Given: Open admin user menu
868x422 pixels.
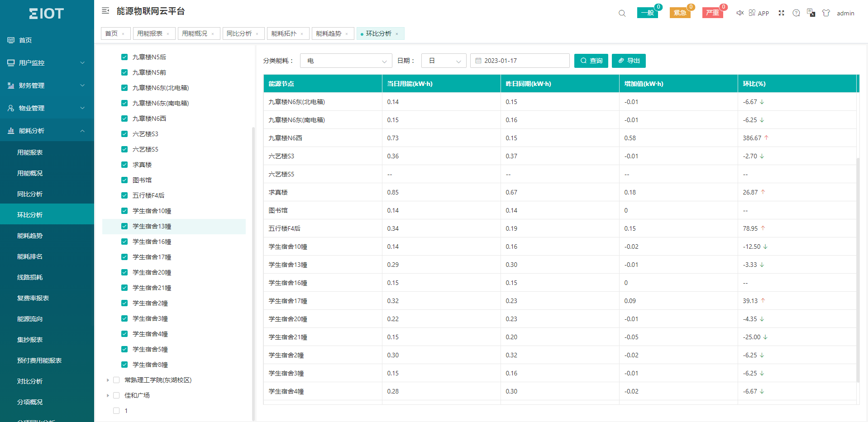Looking at the screenshot, I should click(845, 13).
